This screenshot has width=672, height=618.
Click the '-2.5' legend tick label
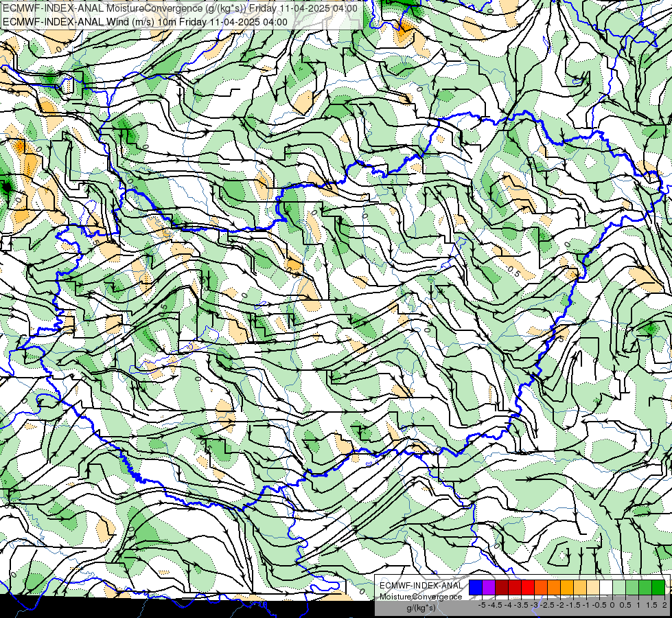[547, 605]
